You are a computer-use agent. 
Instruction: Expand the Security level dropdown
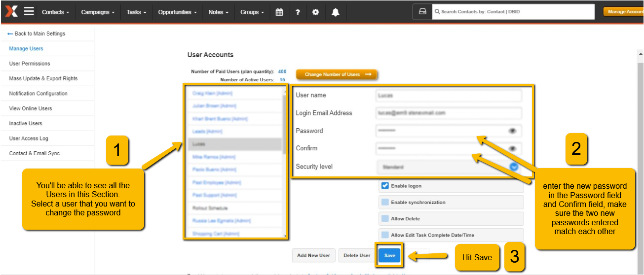[514, 167]
